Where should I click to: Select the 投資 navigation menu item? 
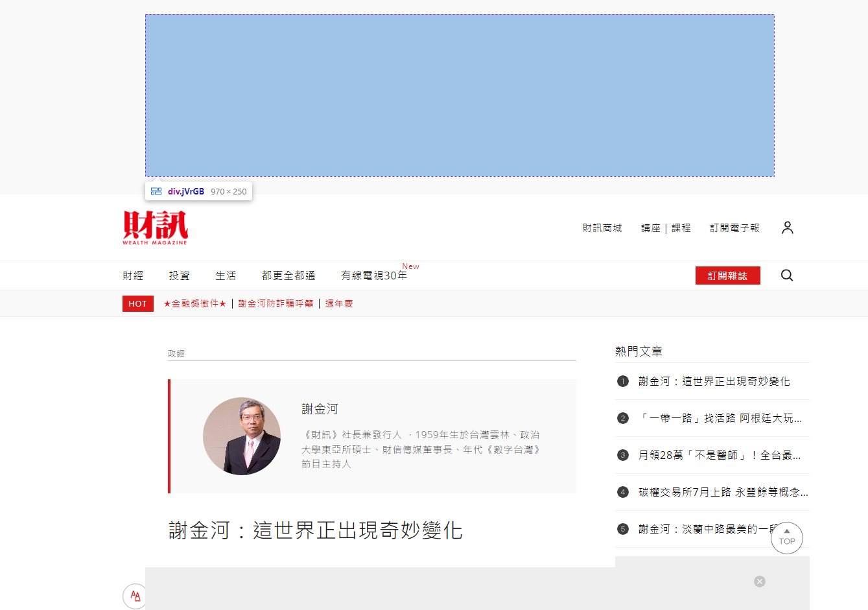pyautogui.click(x=179, y=275)
